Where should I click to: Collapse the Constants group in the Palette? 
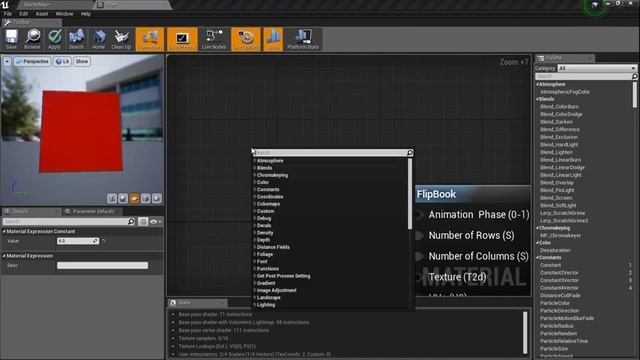tap(538, 258)
